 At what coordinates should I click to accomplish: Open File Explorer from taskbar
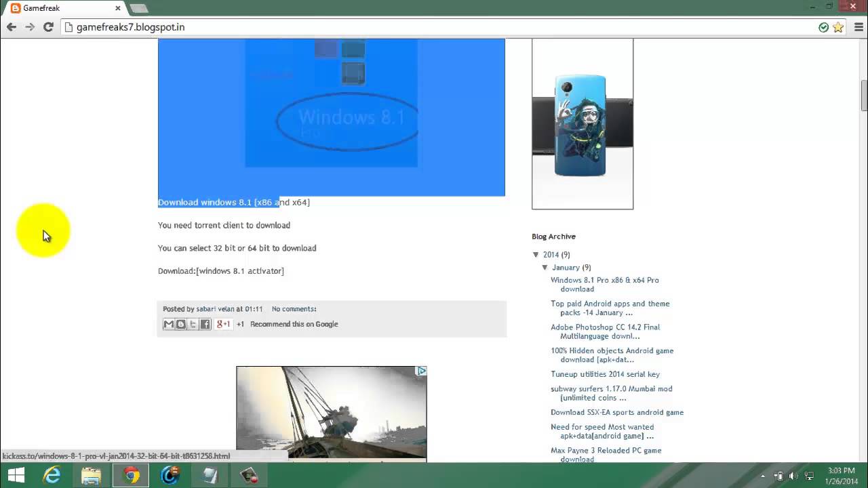pos(92,476)
